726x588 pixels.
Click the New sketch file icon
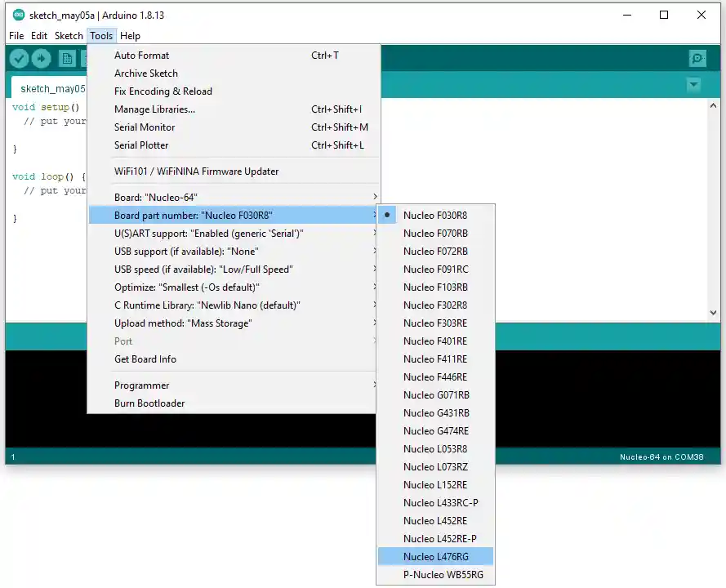[67, 59]
